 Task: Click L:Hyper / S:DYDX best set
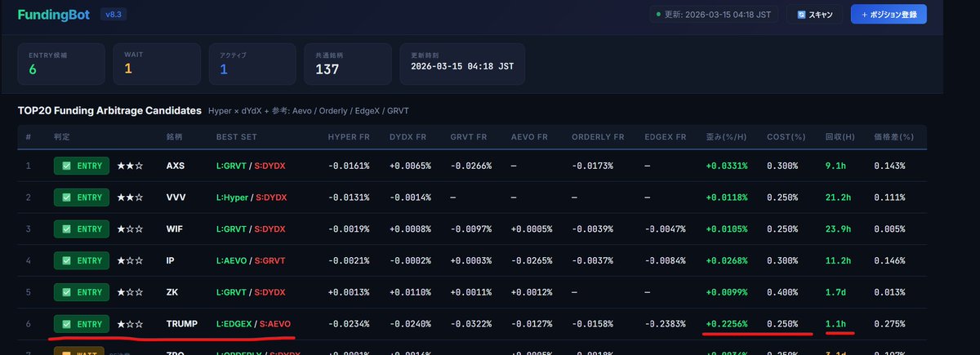click(x=252, y=197)
